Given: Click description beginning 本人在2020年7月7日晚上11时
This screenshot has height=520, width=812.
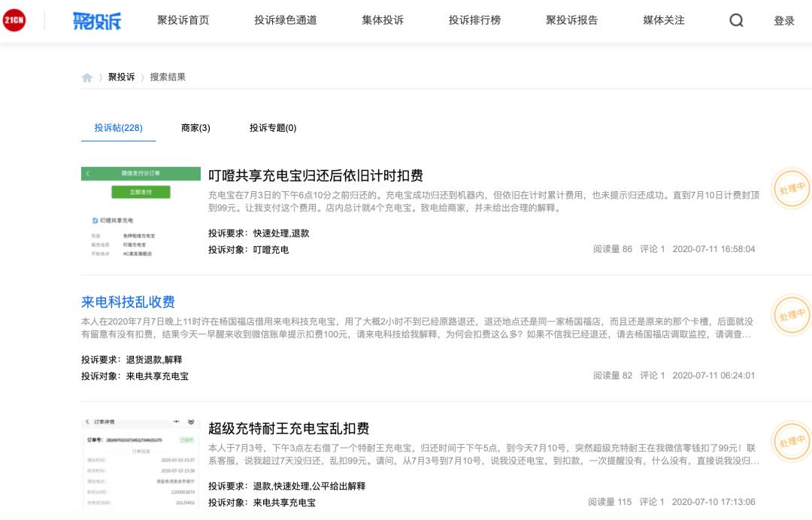Looking at the screenshot, I should (x=417, y=328).
